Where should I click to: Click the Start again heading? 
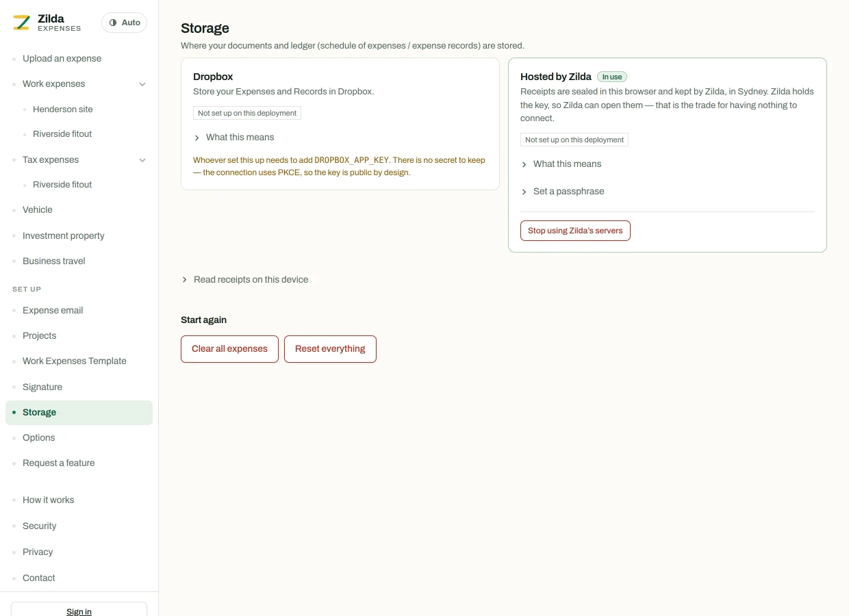click(203, 320)
